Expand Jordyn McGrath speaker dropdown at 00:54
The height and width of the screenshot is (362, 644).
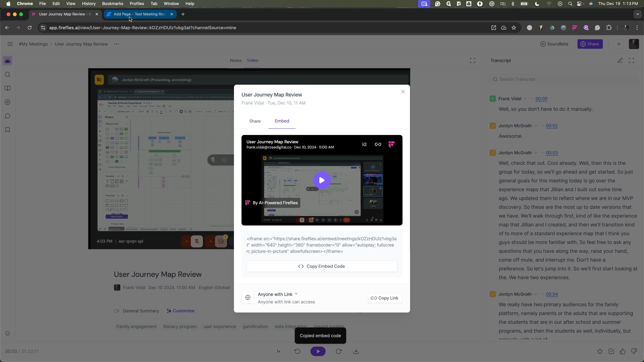point(535,294)
